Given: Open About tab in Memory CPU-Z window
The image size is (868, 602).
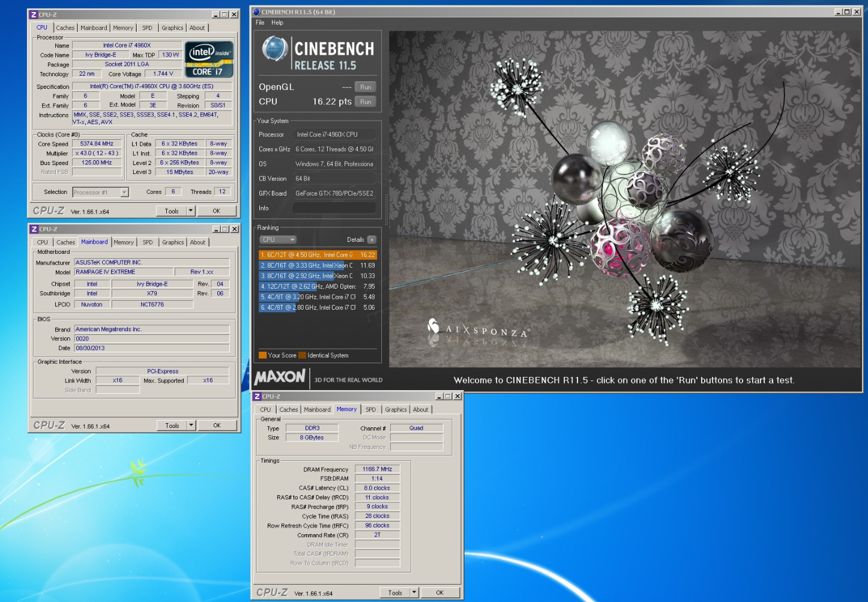Looking at the screenshot, I should click(421, 409).
